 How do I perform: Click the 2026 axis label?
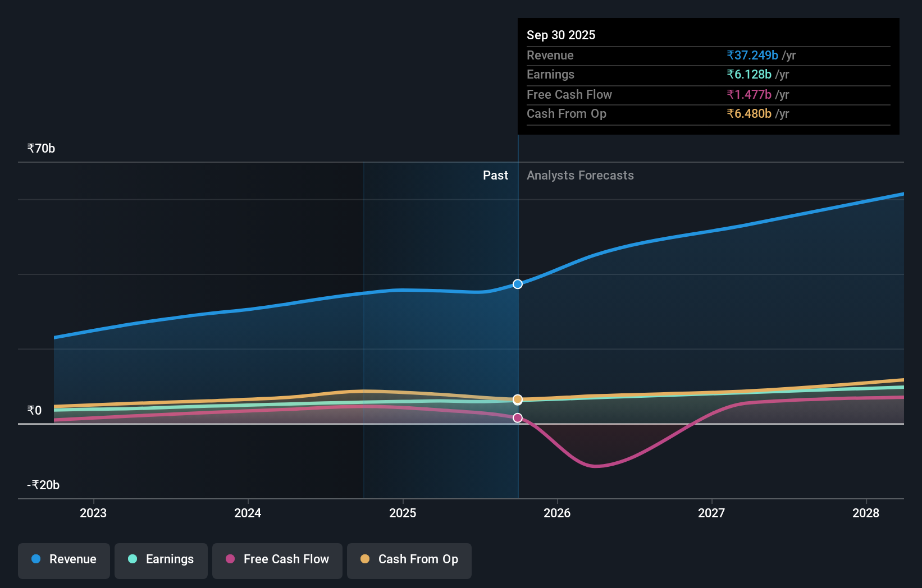click(556, 513)
